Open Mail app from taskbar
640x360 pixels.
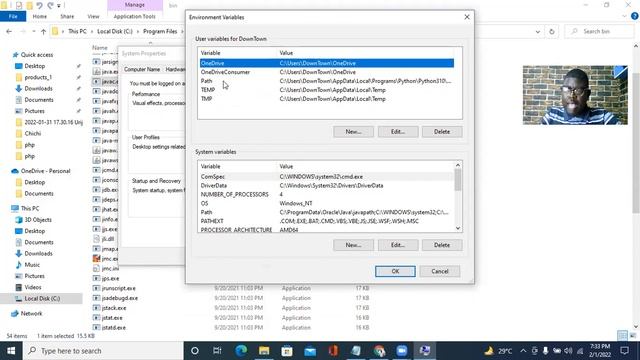[x=310, y=351]
